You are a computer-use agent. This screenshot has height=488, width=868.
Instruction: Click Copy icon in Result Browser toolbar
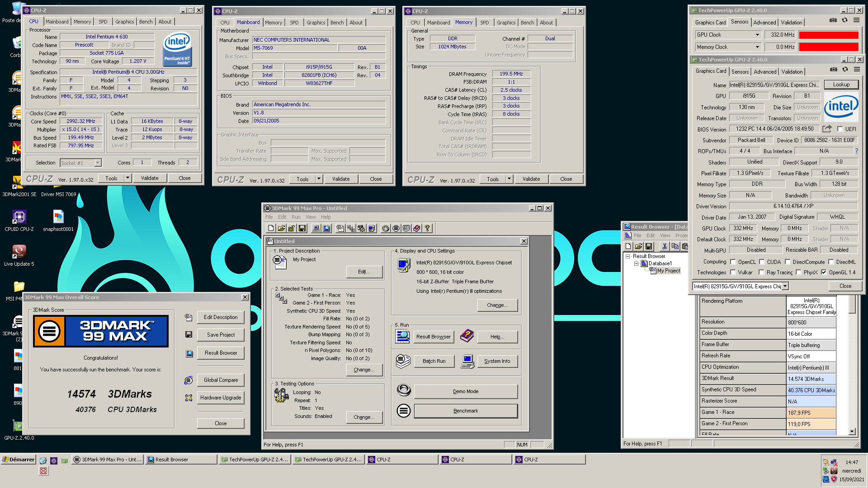[x=675, y=246]
